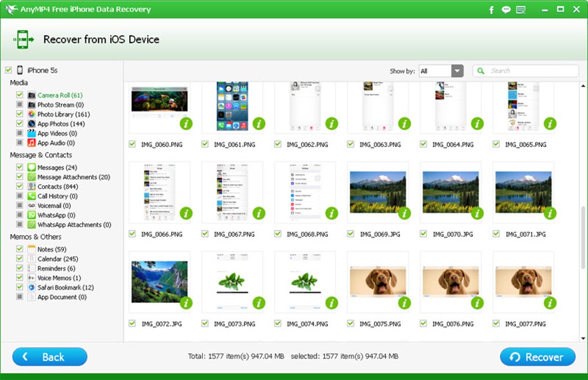This screenshot has width=588, height=380.
Task: Uncheck the iPhone 5s device checkbox
Action: (8, 70)
